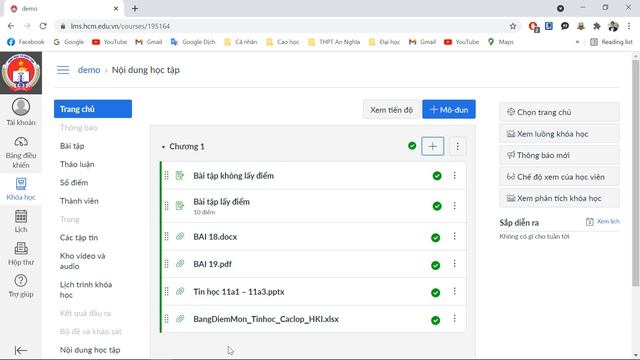Grab drag handle of Bài tập không lấy điểm
Viewport: 640px width, 360px height.
pyautogui.click(x=167, y=176)
